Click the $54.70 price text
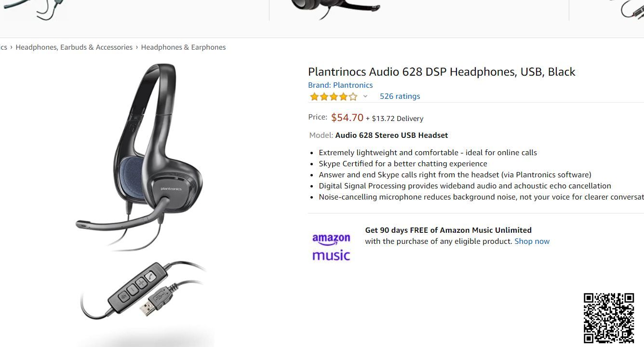Image resolution: width=644 pixels, height=347 pixels. coord(347,118)
